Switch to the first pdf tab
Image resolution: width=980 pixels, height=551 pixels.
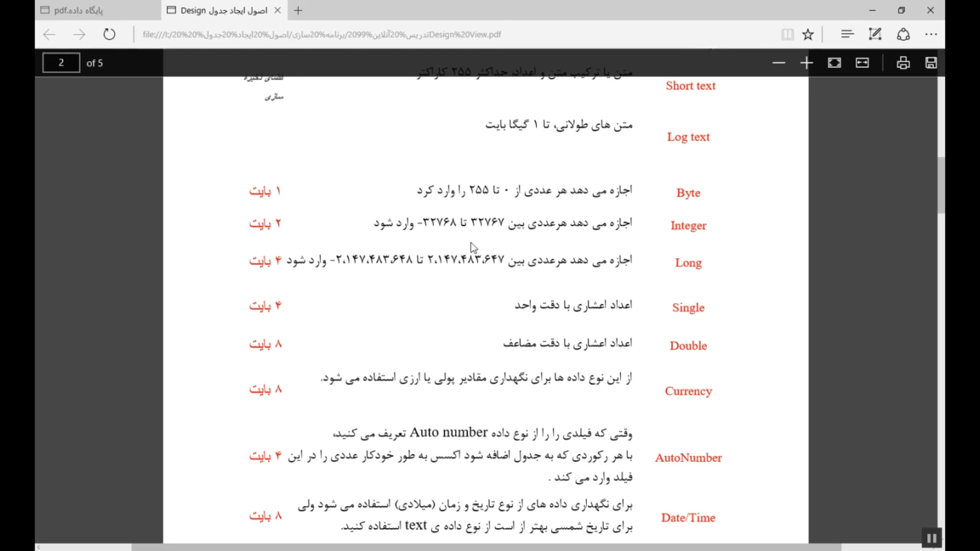(x=97, y=10)
